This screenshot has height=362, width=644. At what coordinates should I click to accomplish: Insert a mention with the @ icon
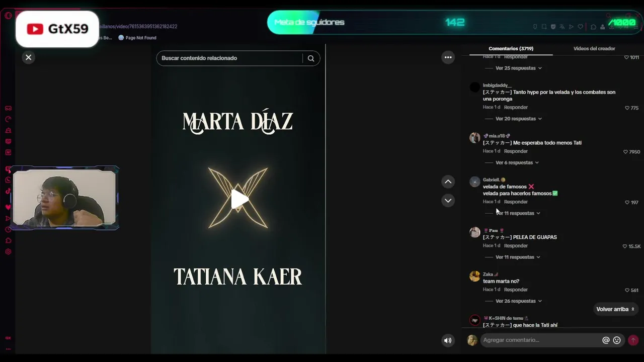606,340
